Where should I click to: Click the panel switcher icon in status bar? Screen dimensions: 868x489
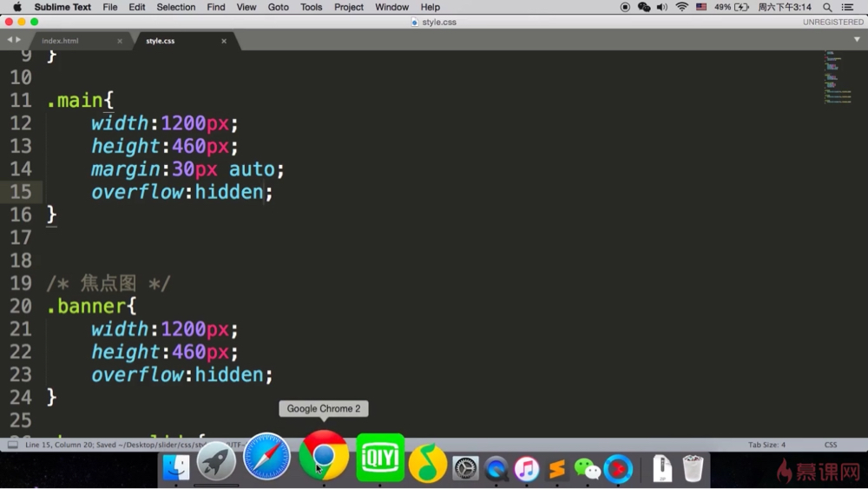[x=13, y=445]
